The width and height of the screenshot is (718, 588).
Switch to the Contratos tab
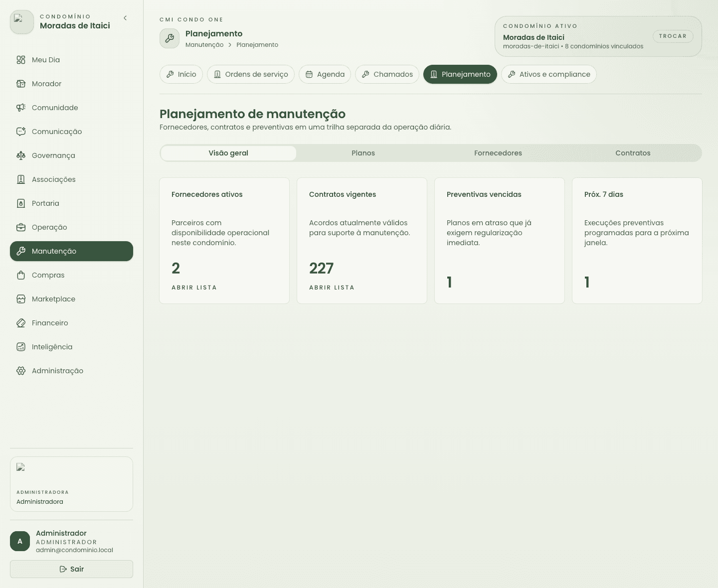[633, 153]
